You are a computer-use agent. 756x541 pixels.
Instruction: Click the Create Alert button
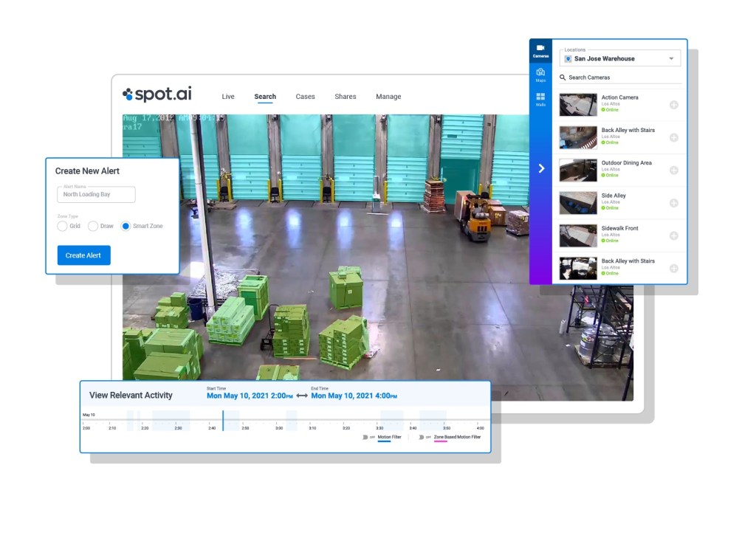click(84, 255)
